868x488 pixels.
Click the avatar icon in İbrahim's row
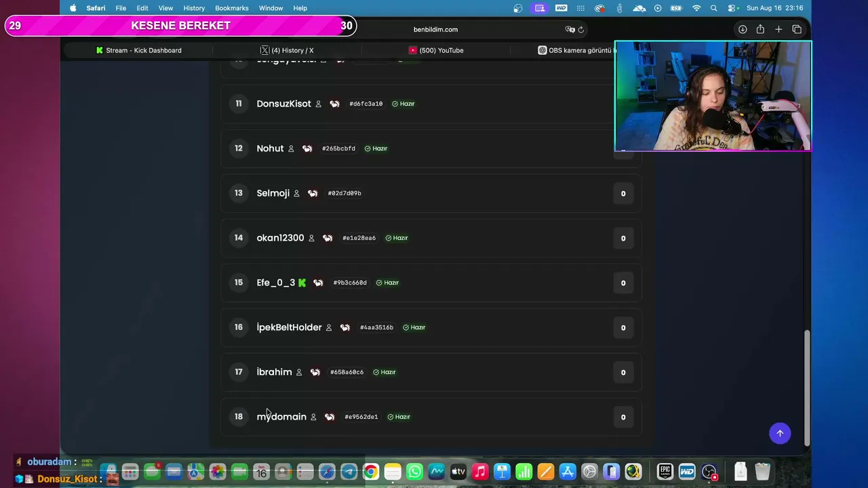coord(315,372)
